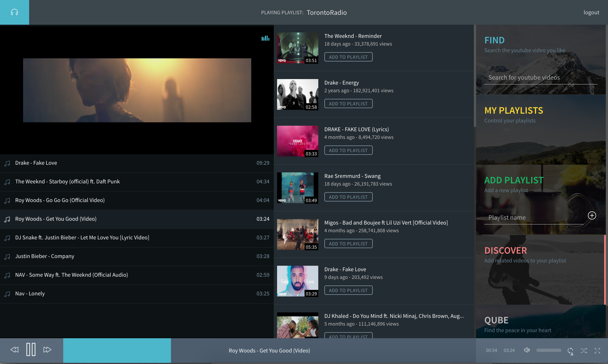This screenshot has width=608, height=364.
Task: Play Nav - Lonely from the playlist
Action: pyautogui.click(x=30, y=293)
